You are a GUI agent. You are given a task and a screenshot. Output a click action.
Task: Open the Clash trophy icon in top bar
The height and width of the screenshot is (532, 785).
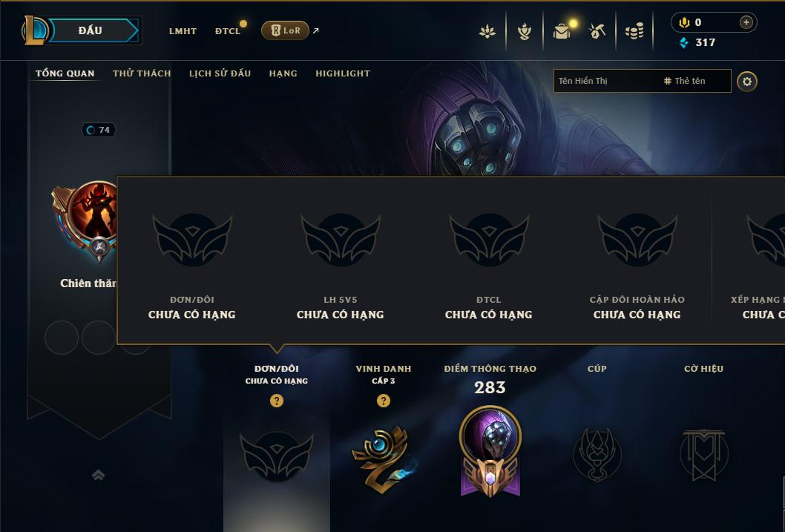(524, 32)
